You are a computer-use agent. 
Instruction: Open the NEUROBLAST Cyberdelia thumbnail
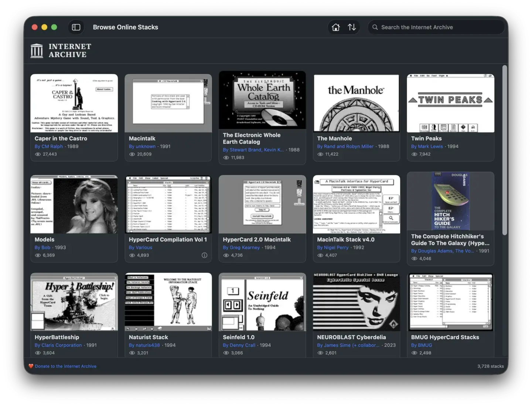click(x=357, y=302)
